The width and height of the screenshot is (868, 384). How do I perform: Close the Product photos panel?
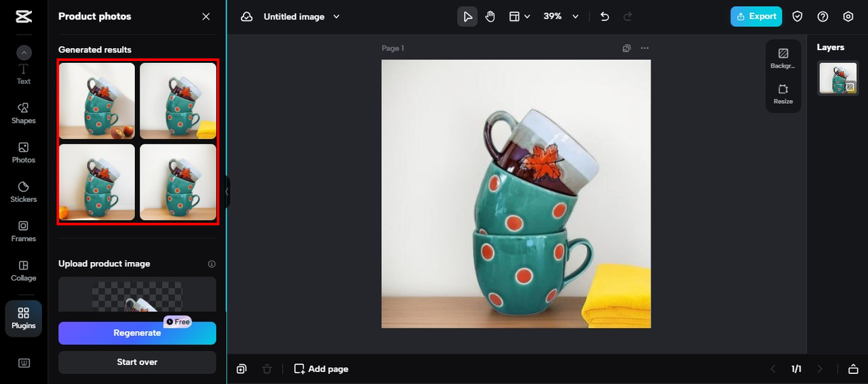206,16
